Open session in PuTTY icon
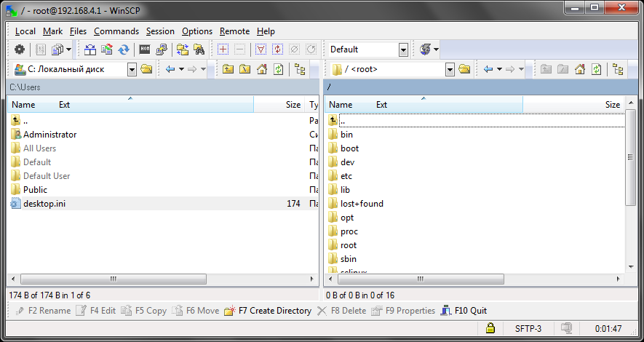Screen dimensions: 644x342 coord(162,49)
